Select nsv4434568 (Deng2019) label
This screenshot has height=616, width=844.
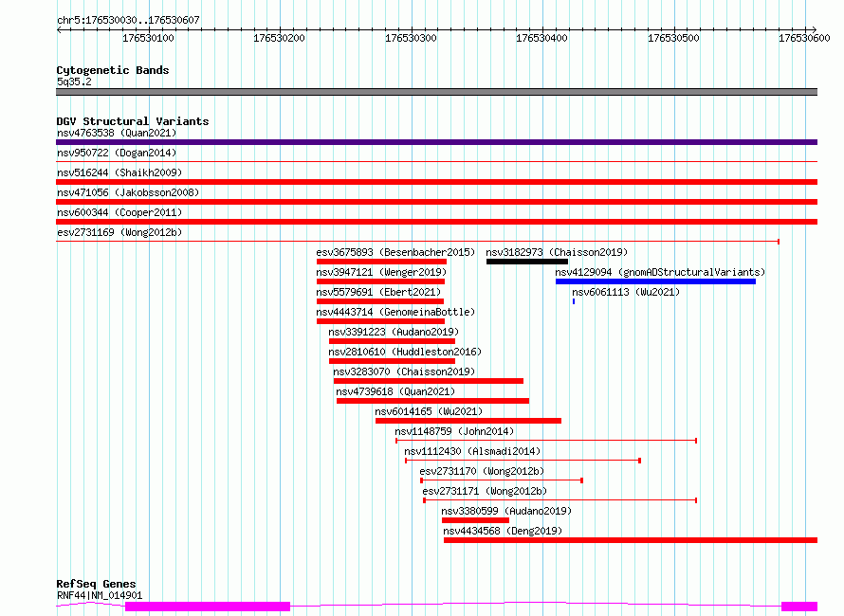point(503,531)
